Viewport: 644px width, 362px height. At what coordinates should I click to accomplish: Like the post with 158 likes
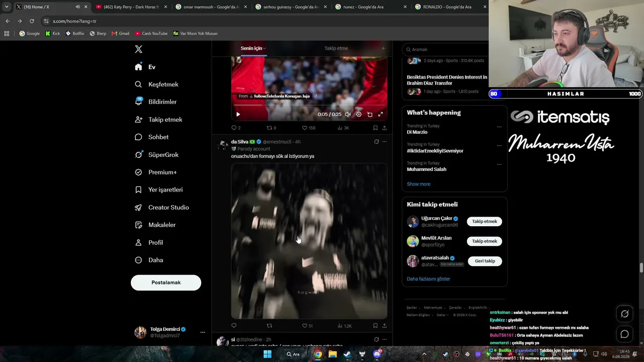pyautogui.click(x=304, y=128)
